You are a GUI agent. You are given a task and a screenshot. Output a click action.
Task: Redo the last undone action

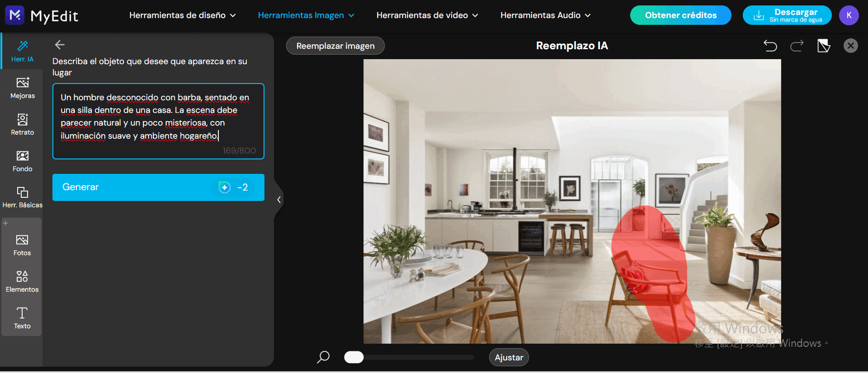[x=797, y=46]
